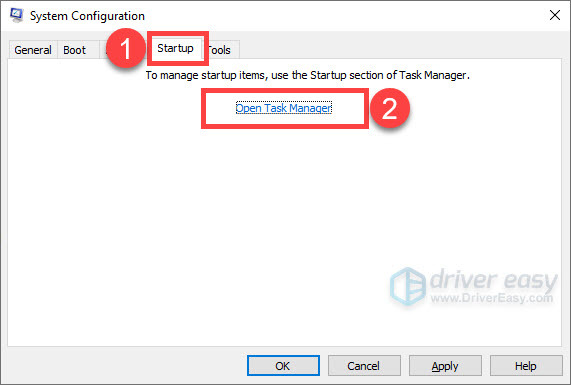Open the Boot tab
Viewport: 571px width, 385px height.
[x=74, y=50]
